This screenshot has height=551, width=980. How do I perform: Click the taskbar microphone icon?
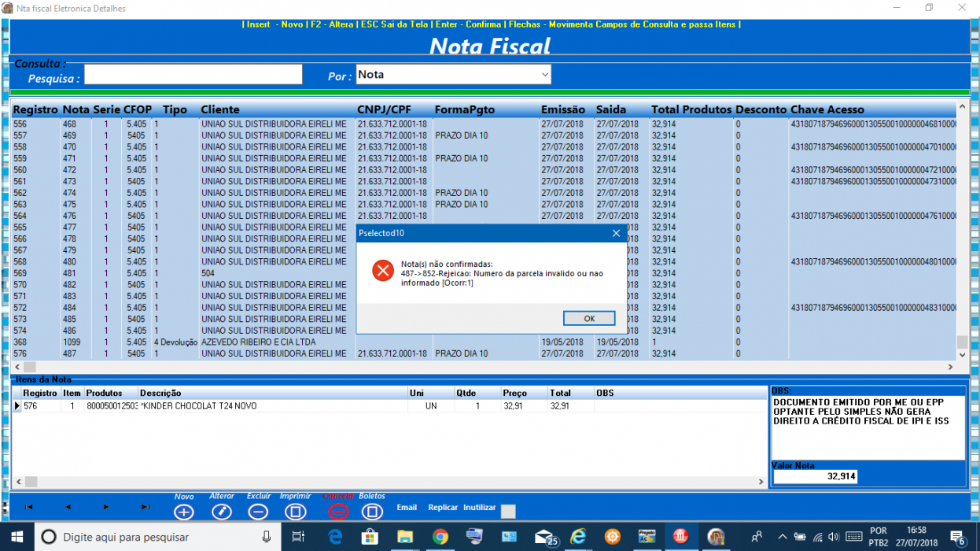(267, 536)
